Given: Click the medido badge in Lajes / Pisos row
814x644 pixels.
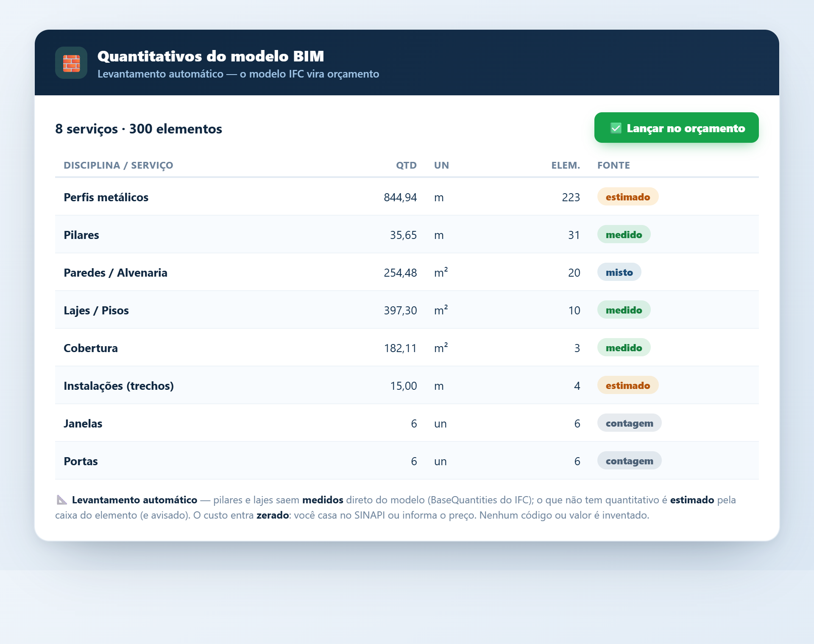Looking at the screenshot, I should coord(624,310).
